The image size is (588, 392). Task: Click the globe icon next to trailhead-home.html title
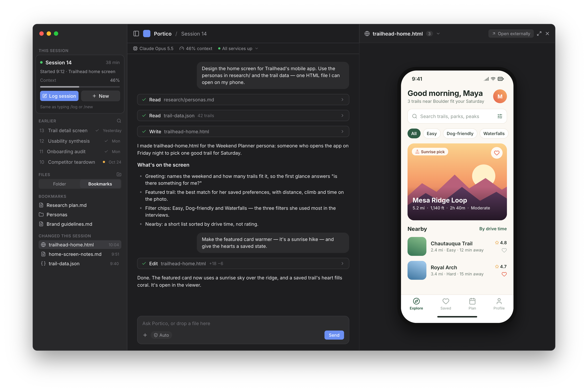click(x=367, y=34)
